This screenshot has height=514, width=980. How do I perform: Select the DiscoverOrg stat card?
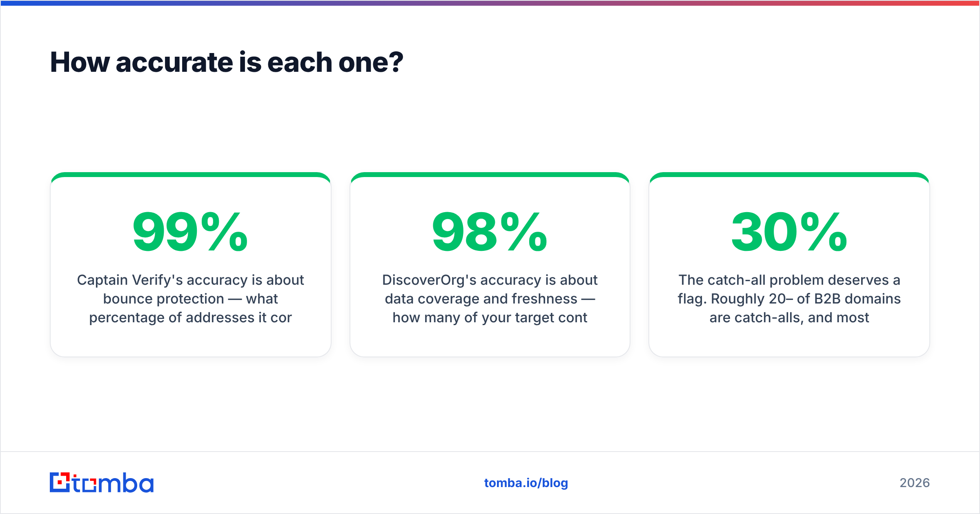490,264
